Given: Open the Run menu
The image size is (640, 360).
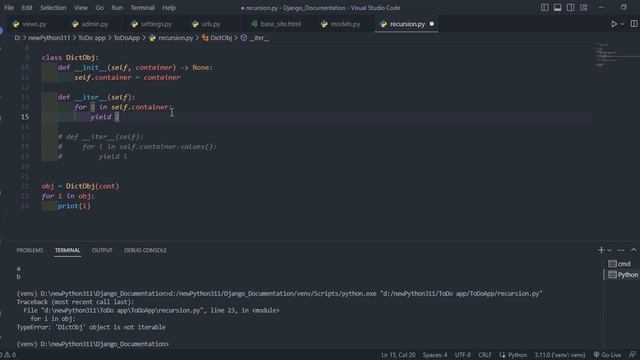Looking at the screenshot, I should coord(117,8).
